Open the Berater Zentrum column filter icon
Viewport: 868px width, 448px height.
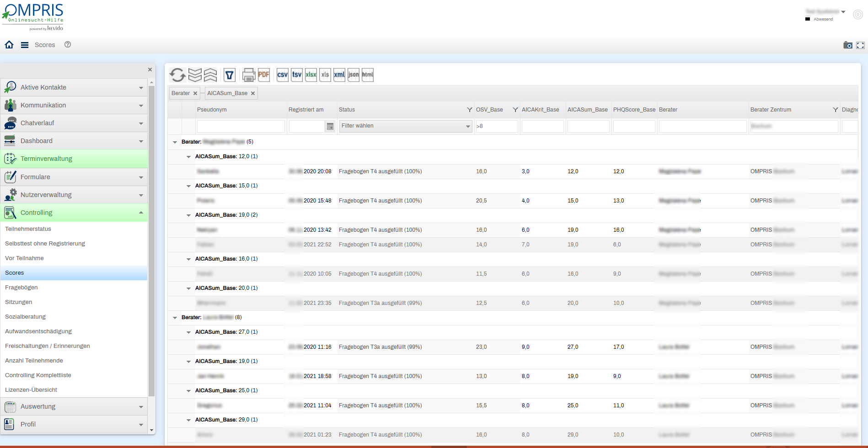click(x=835, y=110)
